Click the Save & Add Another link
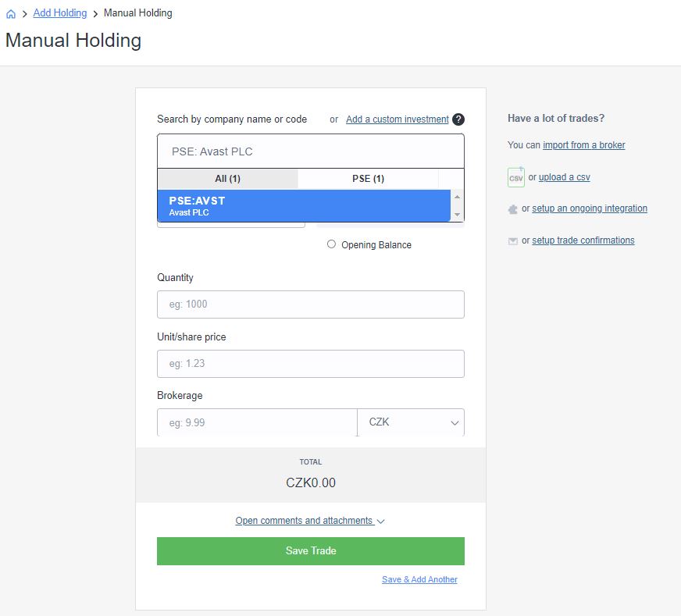 (419, 579)
